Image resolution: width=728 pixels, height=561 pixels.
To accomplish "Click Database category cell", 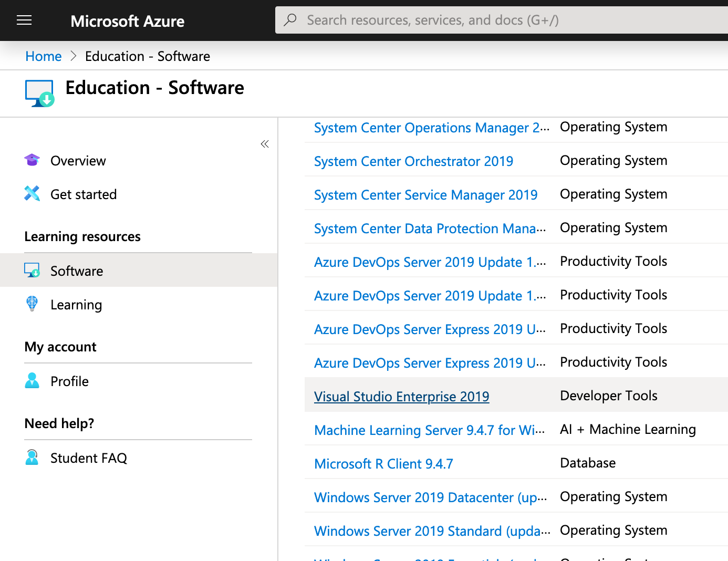I will 588,463.
